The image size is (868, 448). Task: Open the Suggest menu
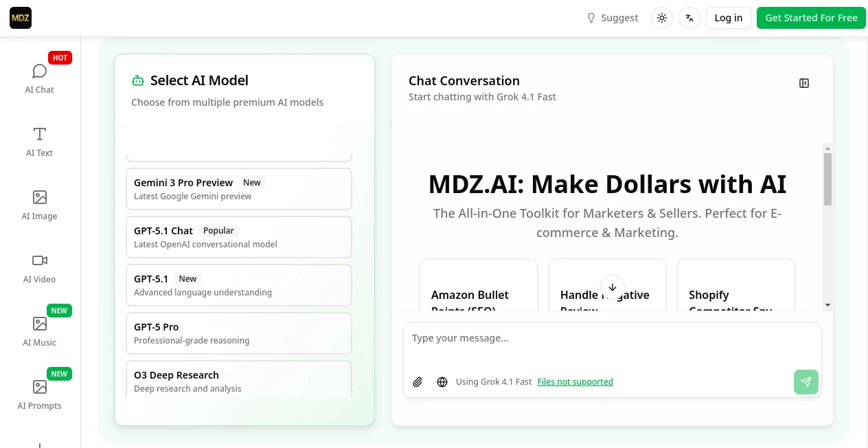click(612, 18)
